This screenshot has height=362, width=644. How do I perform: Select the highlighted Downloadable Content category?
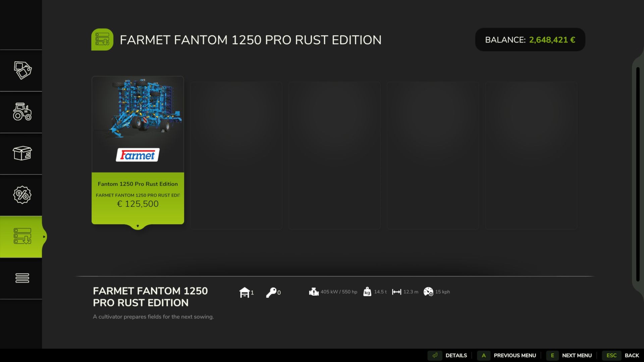pyautogui.click(x=22, y=237)
